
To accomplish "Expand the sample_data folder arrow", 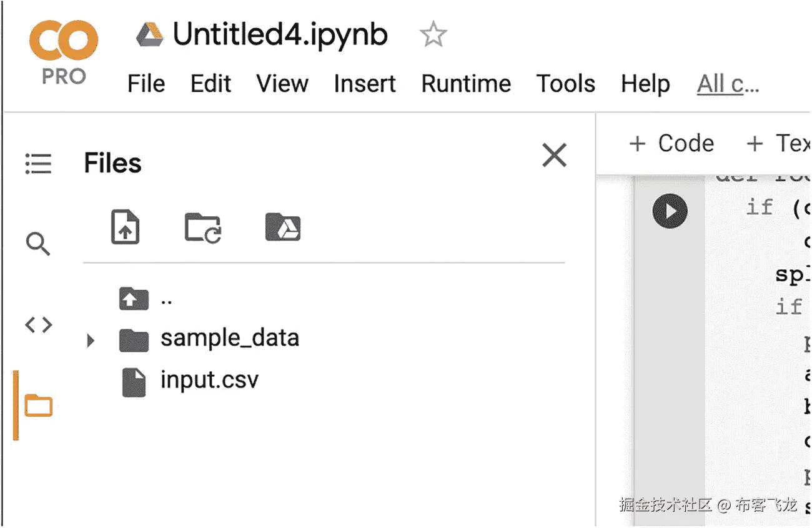I will [91, 341].
